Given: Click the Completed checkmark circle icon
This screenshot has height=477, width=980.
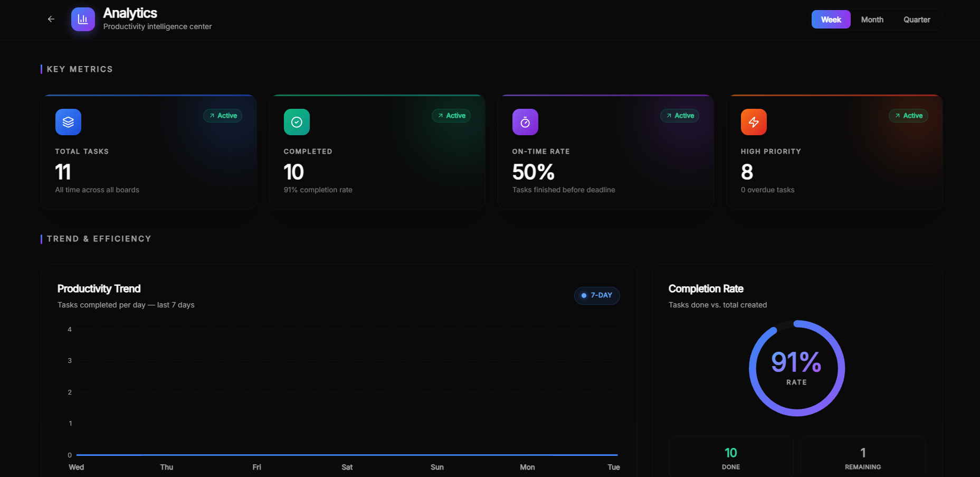Looking at the screenshot, I should click(x=297, y=122).
